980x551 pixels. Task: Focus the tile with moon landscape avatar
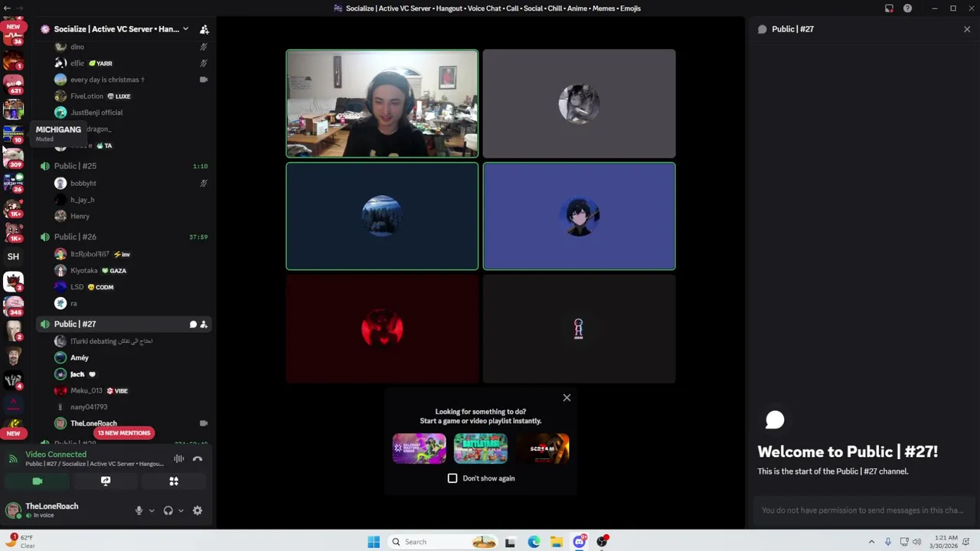(382, 217)
